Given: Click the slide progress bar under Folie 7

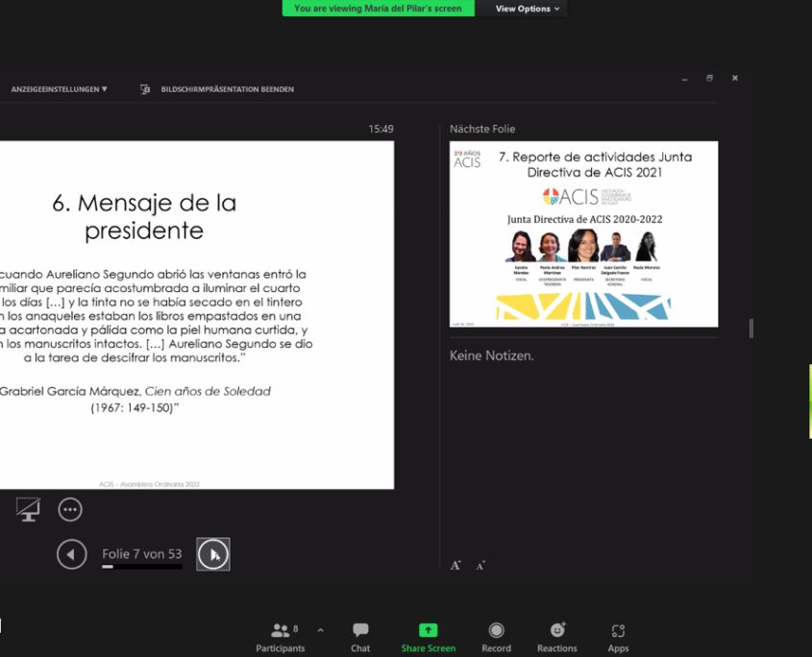Looking at the screenshot, I should point(141,567).
